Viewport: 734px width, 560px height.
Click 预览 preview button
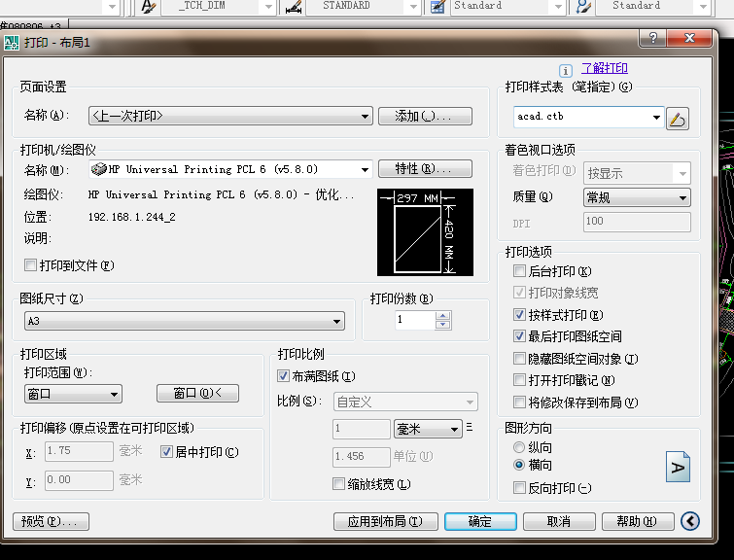[51, 521]
